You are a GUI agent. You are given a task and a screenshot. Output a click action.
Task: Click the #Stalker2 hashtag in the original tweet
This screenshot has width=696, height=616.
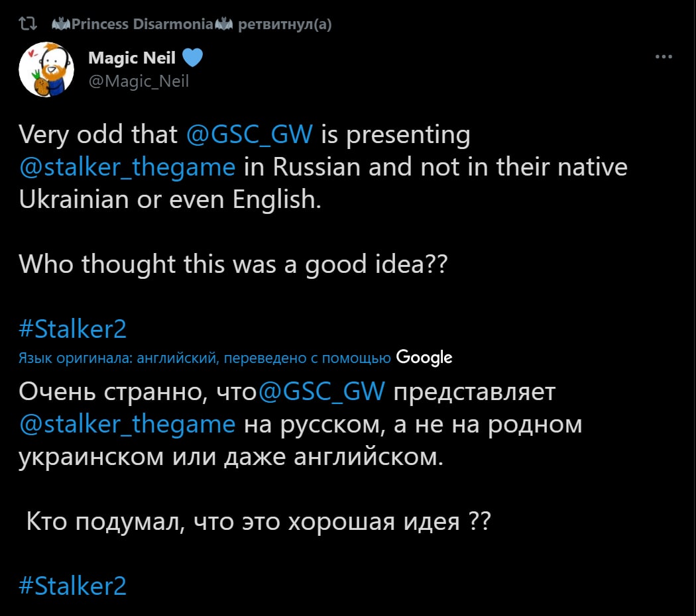(x=72, y=329)
